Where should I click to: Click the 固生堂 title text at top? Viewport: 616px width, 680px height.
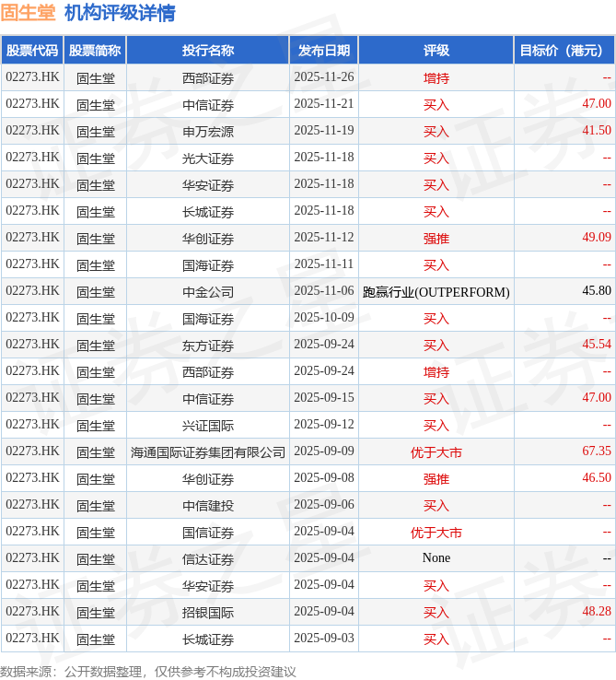click(x=29, y=13)
